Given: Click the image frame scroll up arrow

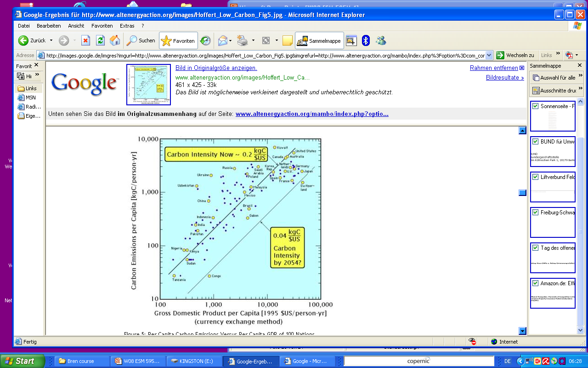Looking at the screenshot, I should pos(522,131).
